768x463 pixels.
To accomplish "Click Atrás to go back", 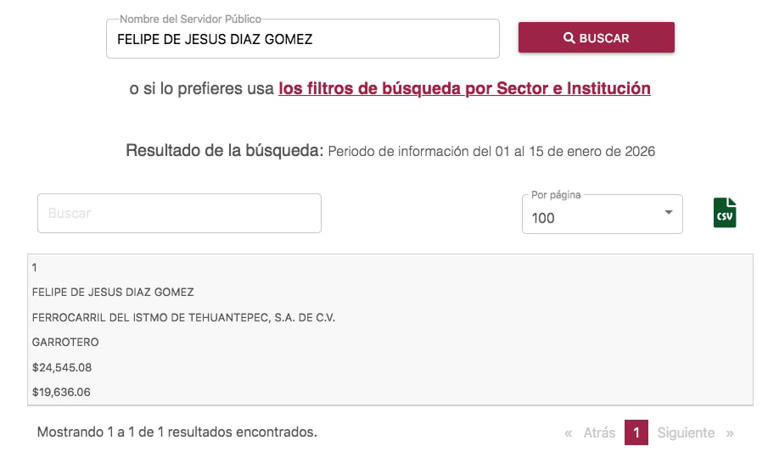I will pos(599,433).
